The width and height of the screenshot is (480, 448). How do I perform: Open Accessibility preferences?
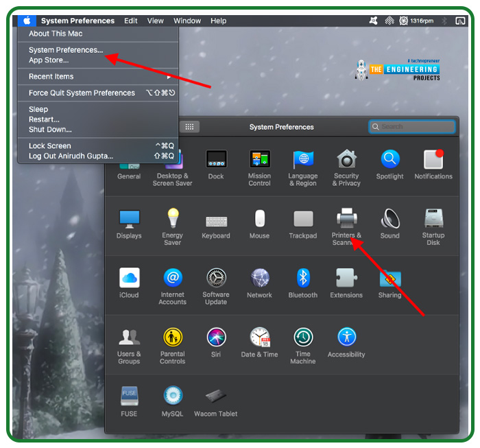coord(346,342)
